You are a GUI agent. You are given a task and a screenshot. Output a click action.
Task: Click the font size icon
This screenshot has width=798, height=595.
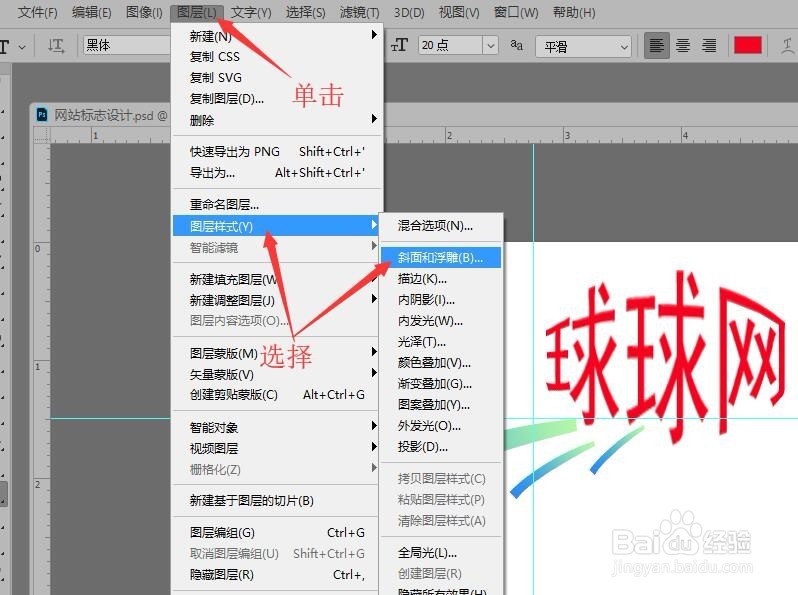(x=400, y=46)
